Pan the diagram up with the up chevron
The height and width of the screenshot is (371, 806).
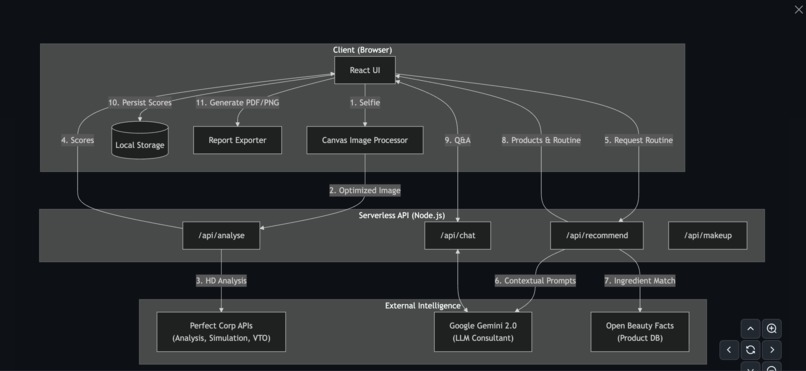(750, 329)
